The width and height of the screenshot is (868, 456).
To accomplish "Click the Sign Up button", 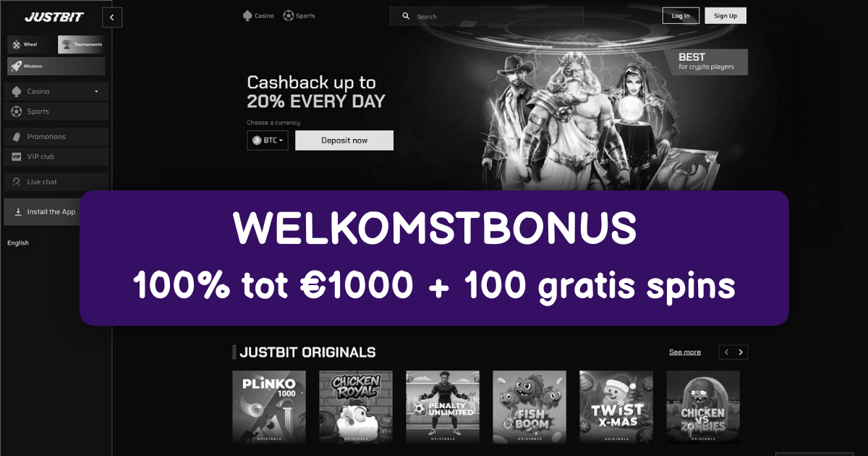I will pyautogui.click(x=726, y=16).
